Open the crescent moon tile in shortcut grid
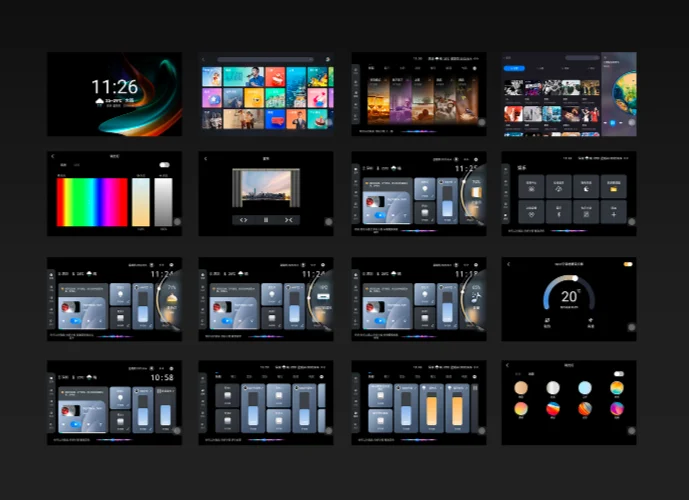Viewport: 689px width, 500px height. (586, 187)
